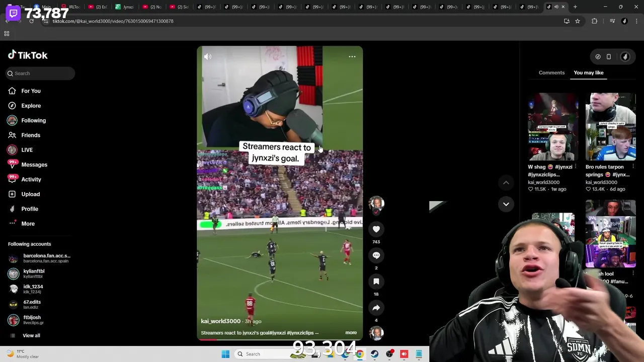Open kai_world3000 username on the video
Image resolution: width=644 pixels, height=362 pixels.
coord(220,321)
